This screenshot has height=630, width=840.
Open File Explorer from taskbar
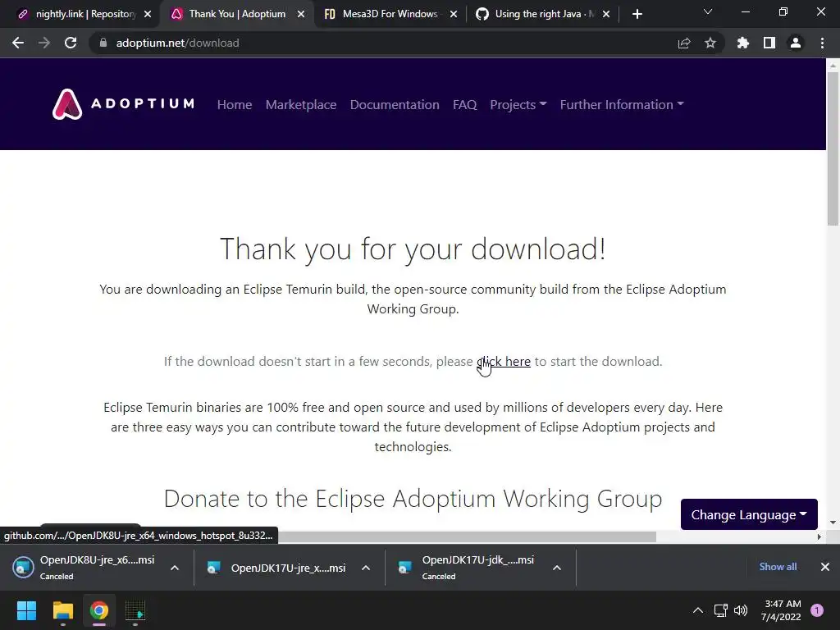click(x=62, y=610)
